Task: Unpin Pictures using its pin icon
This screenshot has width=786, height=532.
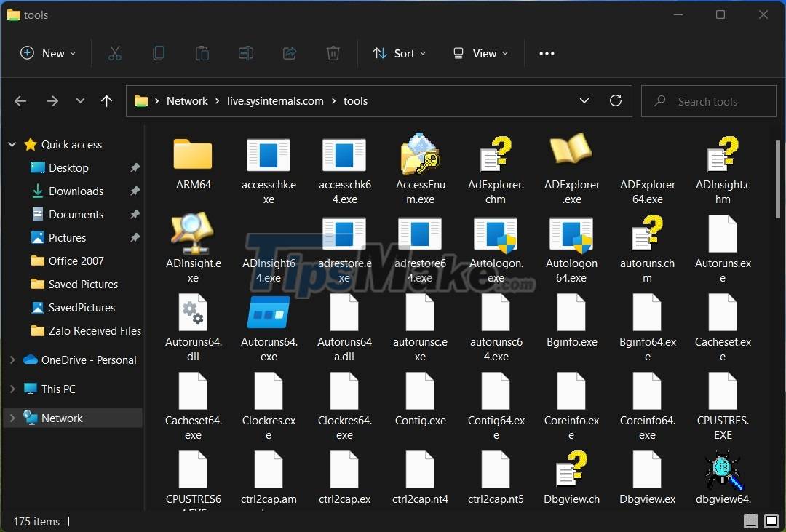Action: click(x=134, y=237)
